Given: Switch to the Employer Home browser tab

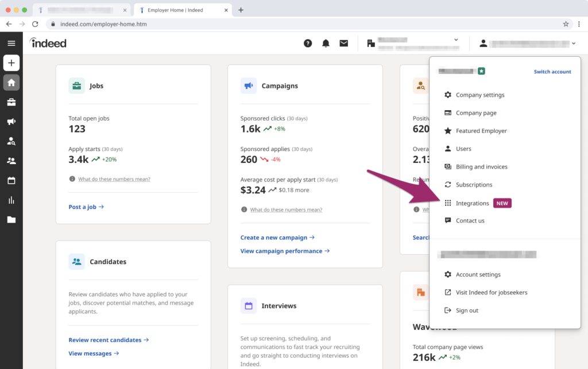Looking at the screenshot, I should (175, 10).
